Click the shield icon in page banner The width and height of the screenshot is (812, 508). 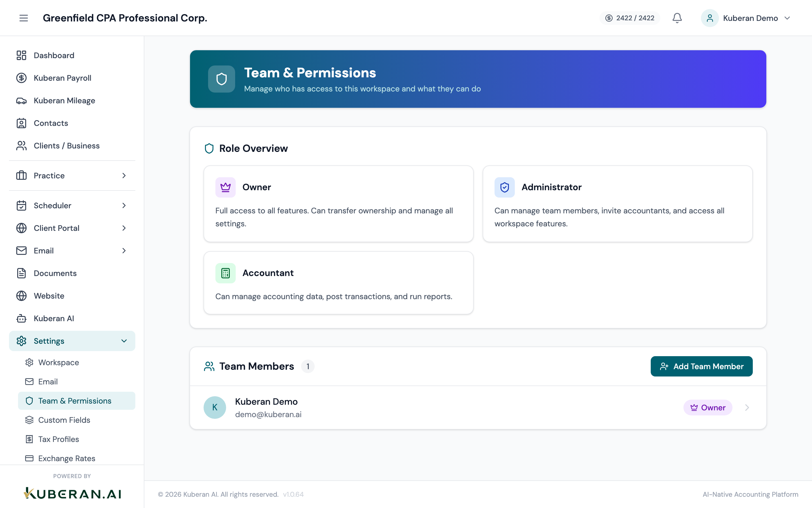coord(221,79)
